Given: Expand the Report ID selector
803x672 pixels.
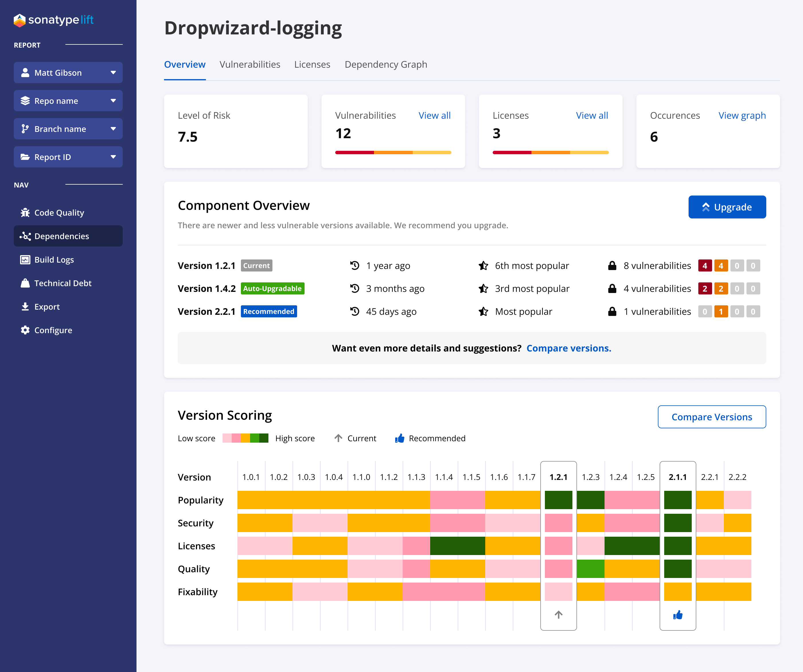Looking at the screenshot, I should click(x=68, y=157).
